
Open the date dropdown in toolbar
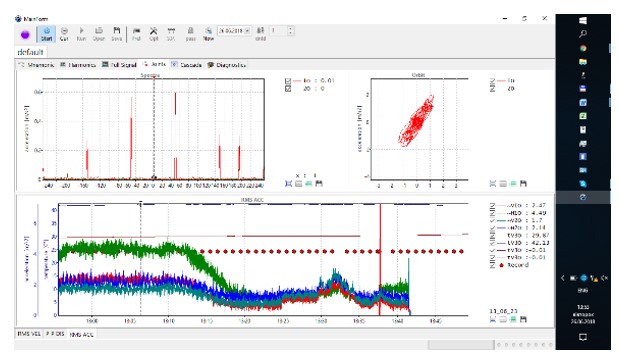(x=248, y=30)
